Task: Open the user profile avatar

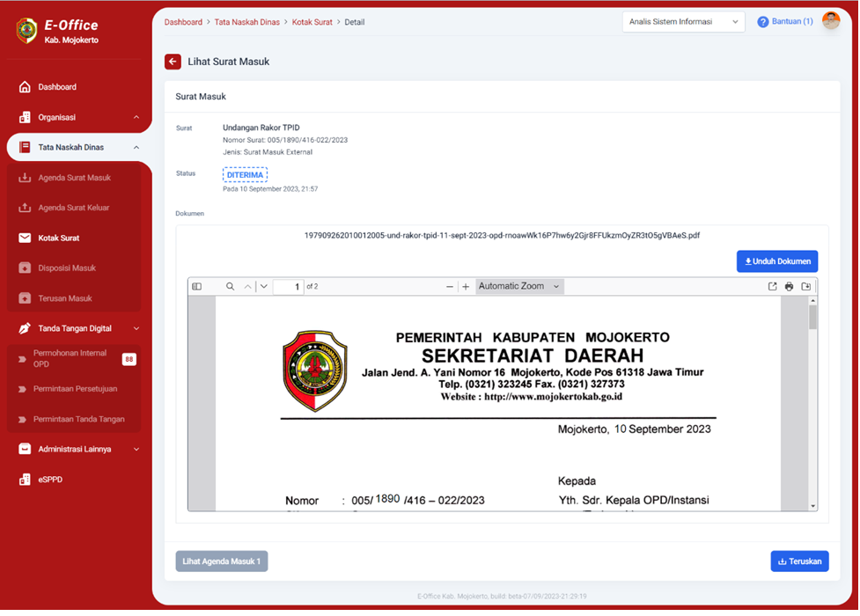Action: click(831, 21)
